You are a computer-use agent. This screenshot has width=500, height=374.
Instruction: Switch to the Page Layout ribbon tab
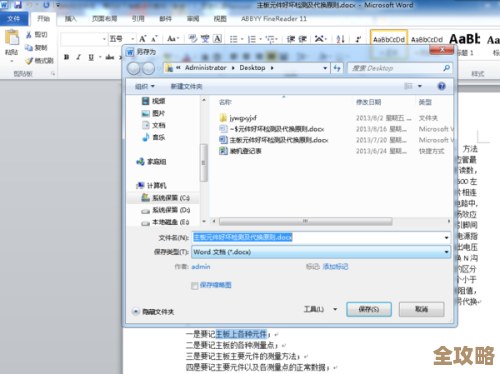pos(104,19)
